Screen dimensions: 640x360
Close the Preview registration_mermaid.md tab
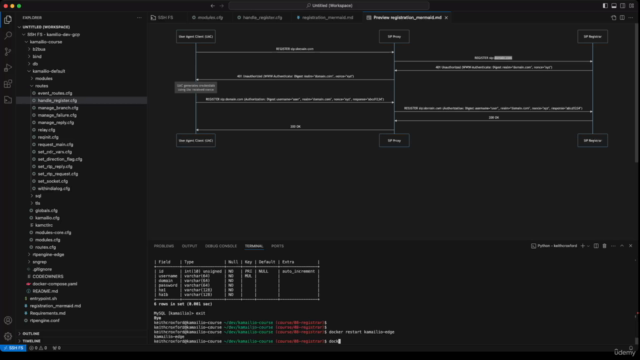(x=446, y=18)
